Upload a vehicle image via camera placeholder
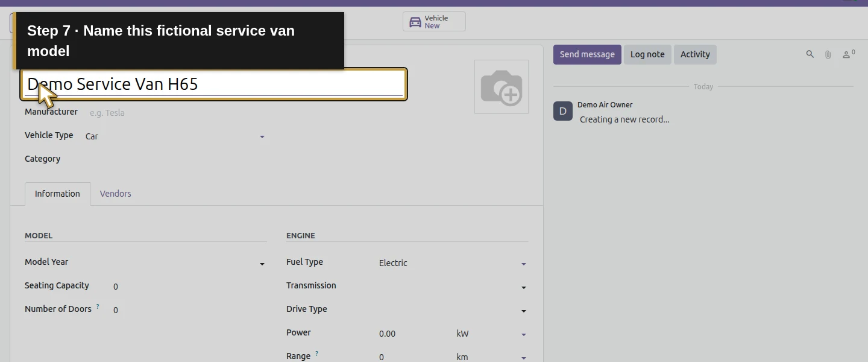Image resolution: width=868 pixels, height=362 pixels. point(502,87)
